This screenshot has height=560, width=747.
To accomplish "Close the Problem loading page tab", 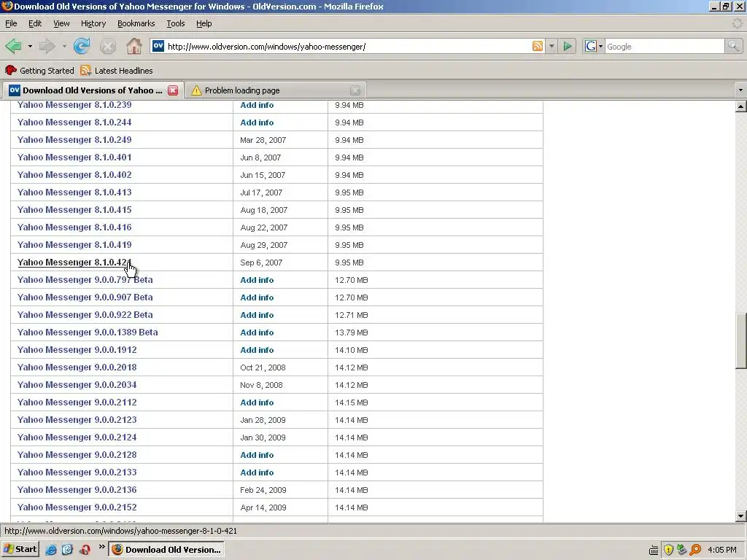I will [x=355, y=90].
